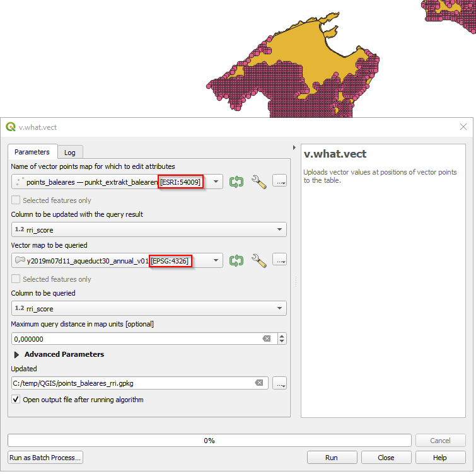Expand Advanced Parameters section
Viewport: 476px width, 474px height.
click(x=16, y=354)
